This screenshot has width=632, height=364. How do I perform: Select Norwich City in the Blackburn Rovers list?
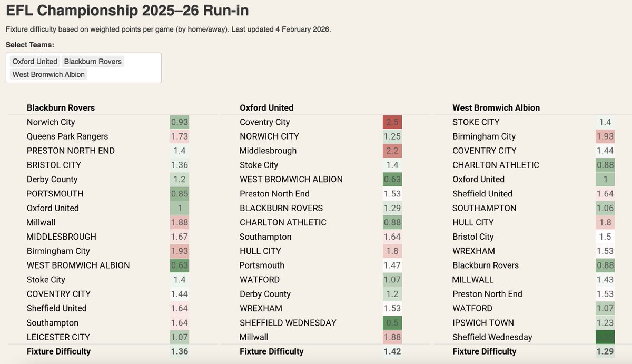coord(51,122)
